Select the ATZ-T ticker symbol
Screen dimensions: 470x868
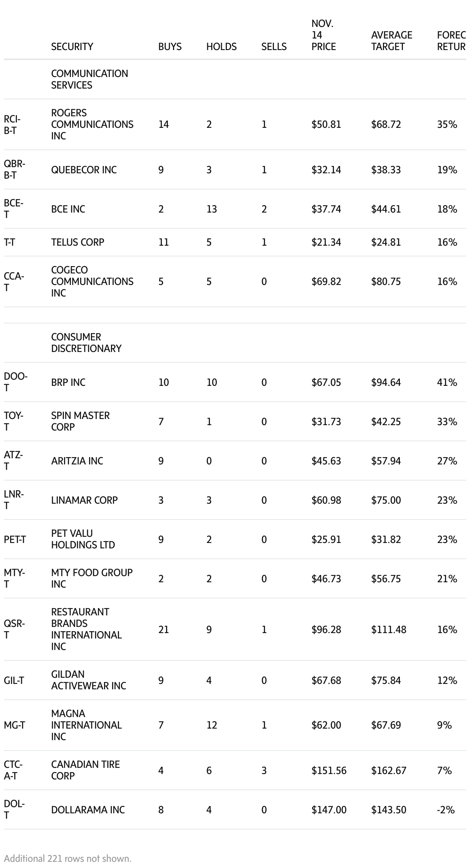tap(13, 461)
